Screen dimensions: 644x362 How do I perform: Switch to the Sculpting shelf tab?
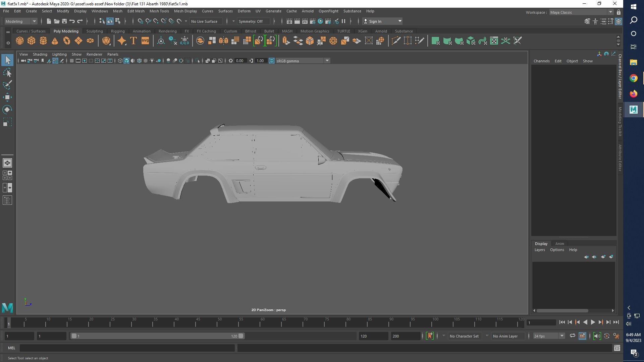pos(95,31)
